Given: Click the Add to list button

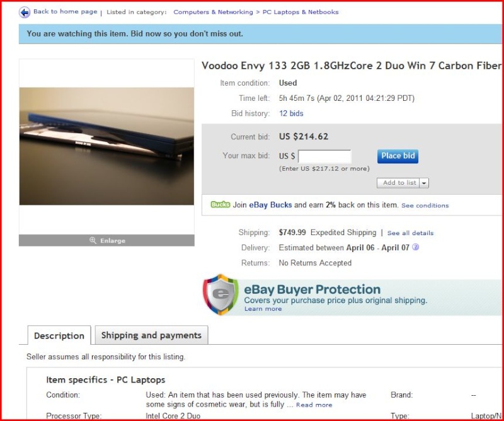Looking at the screenshot, I should 399,183.
